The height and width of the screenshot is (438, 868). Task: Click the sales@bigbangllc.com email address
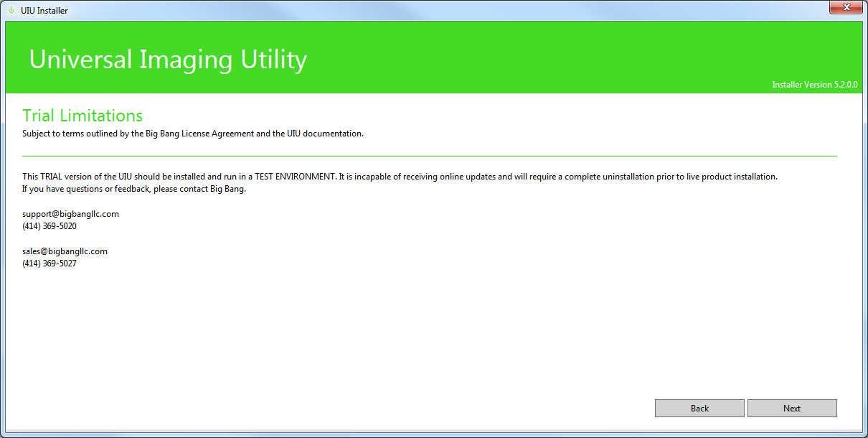point(65,251)
